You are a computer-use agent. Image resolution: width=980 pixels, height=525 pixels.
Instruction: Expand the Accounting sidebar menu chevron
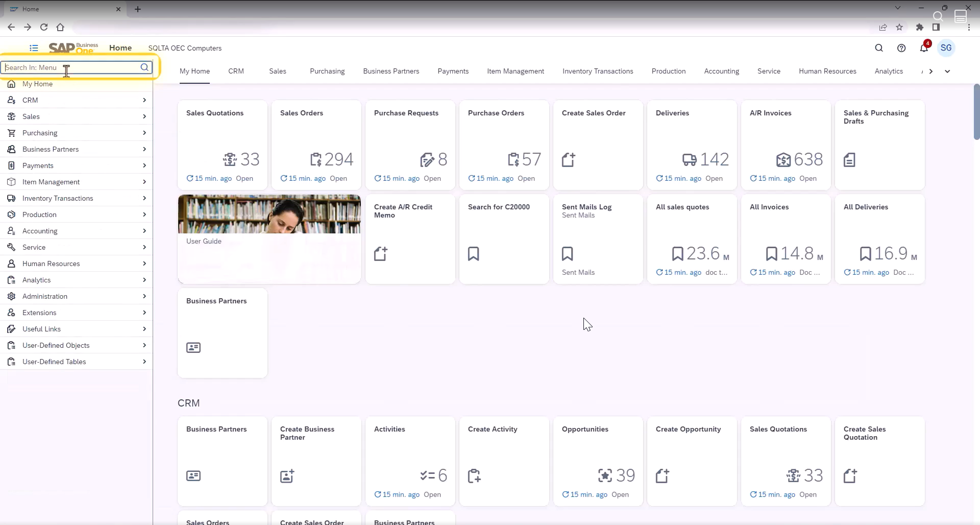click(144, 231)
